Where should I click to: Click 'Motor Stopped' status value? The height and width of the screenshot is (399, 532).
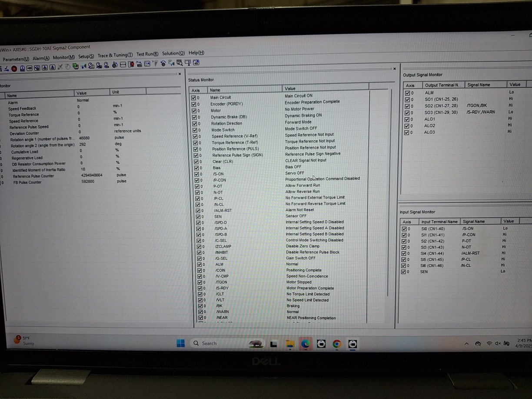(x=299, y=282)
